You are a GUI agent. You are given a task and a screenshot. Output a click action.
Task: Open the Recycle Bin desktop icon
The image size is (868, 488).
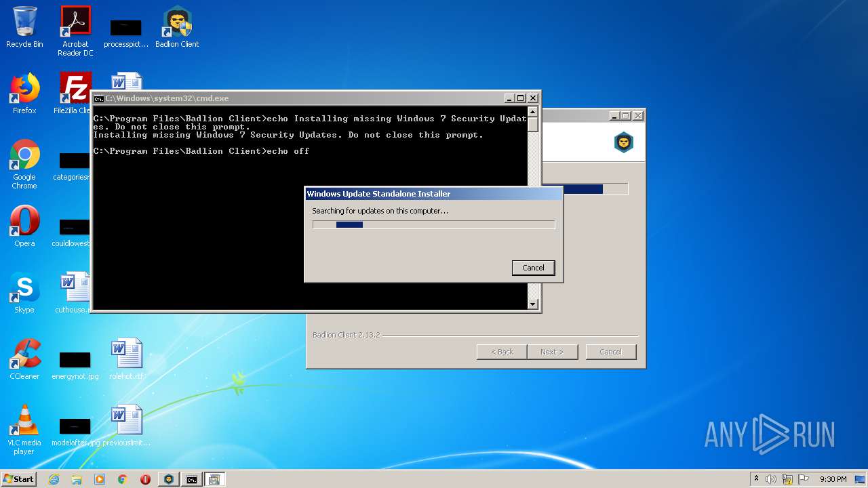click(x=24, y=27)
